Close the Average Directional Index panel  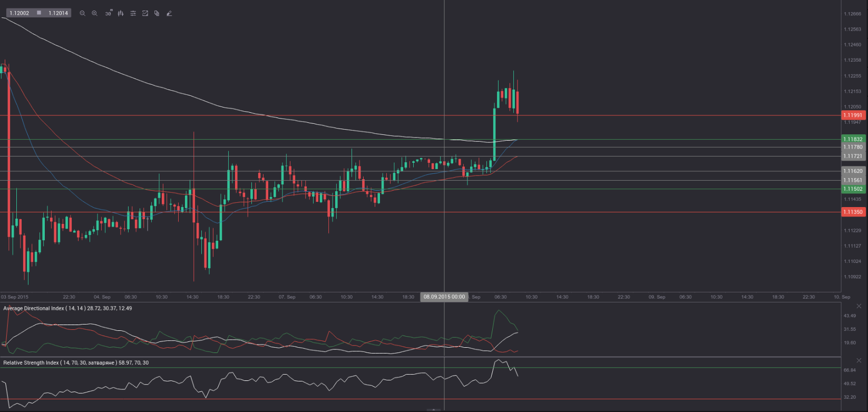859,306
